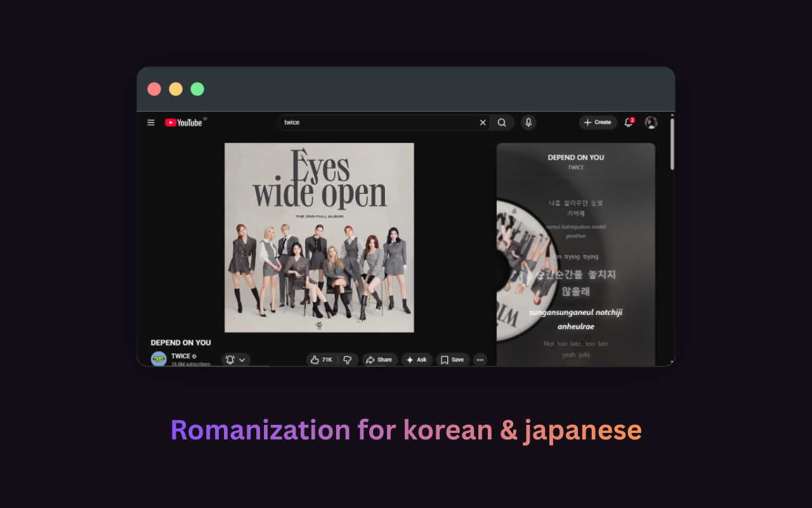
Task: Save the video to a playlist
Action: click(x=452, y=359)
